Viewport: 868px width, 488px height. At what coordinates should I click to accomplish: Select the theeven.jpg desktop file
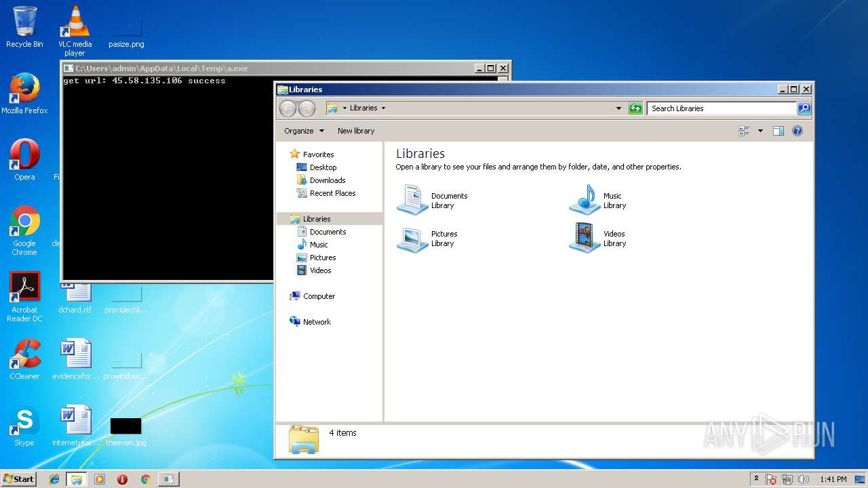pos(126,431)
